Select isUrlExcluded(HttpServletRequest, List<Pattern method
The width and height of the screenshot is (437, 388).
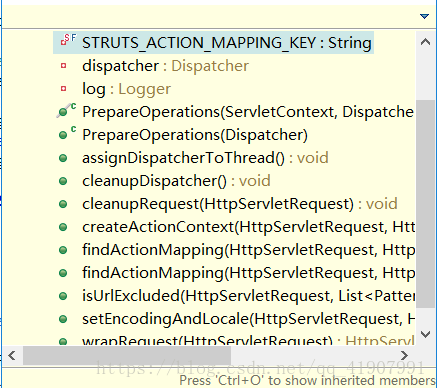248,296
